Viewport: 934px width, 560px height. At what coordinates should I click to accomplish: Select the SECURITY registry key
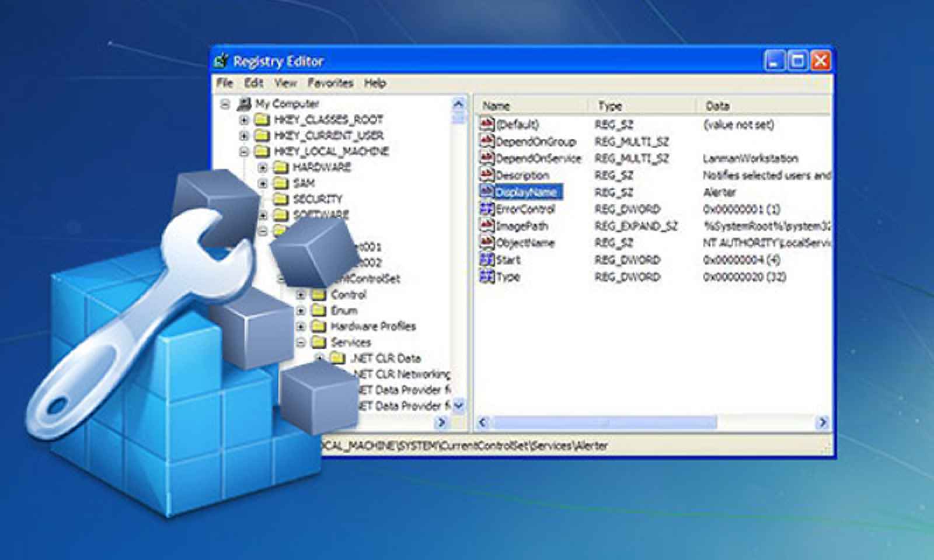317,199
